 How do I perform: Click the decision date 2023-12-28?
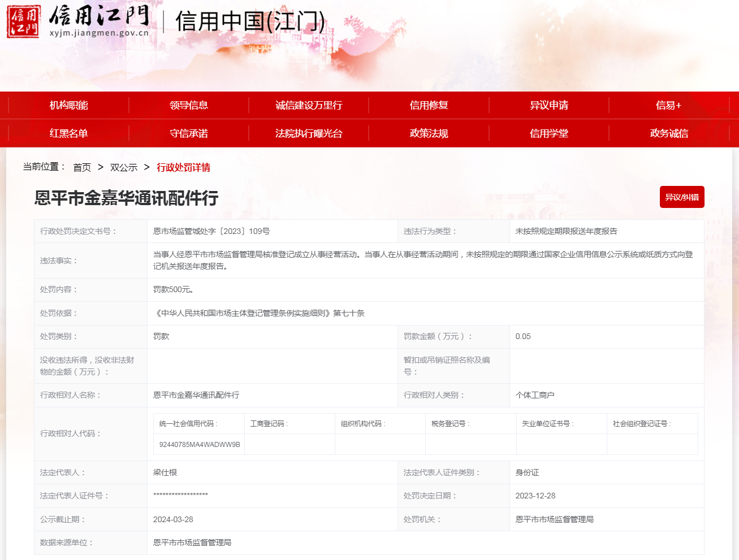pyautogui.click(x=535, y=496)
